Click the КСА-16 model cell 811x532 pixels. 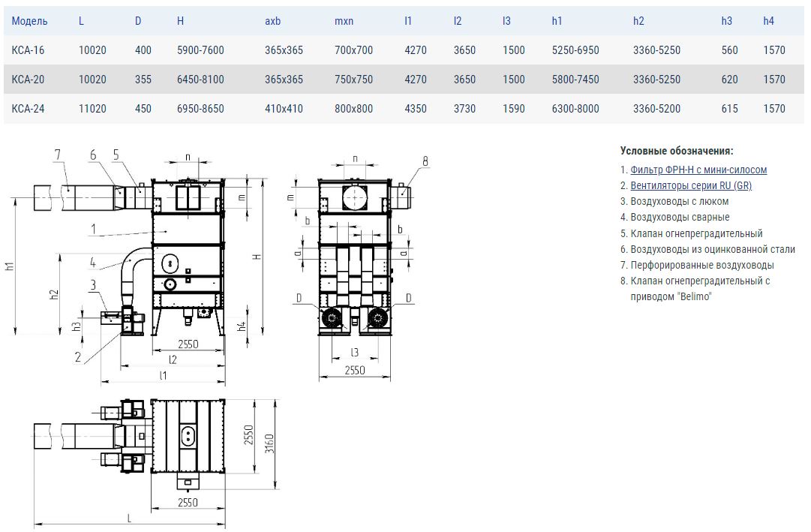click(x=28, y=50)
